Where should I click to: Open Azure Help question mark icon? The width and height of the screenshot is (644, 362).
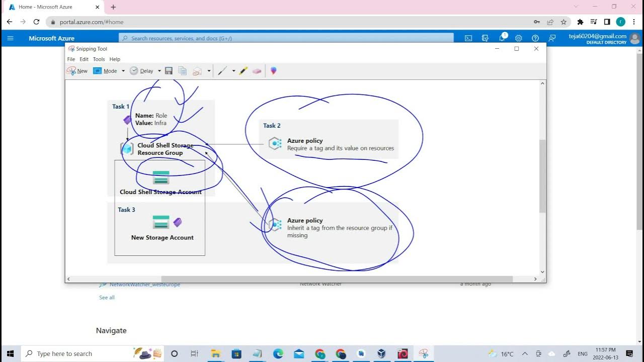535,38
